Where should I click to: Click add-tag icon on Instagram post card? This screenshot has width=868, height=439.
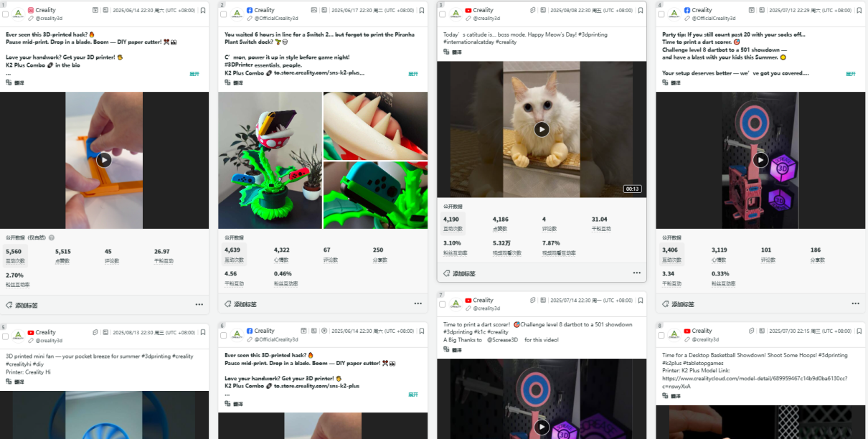click(x=9, y=305)
